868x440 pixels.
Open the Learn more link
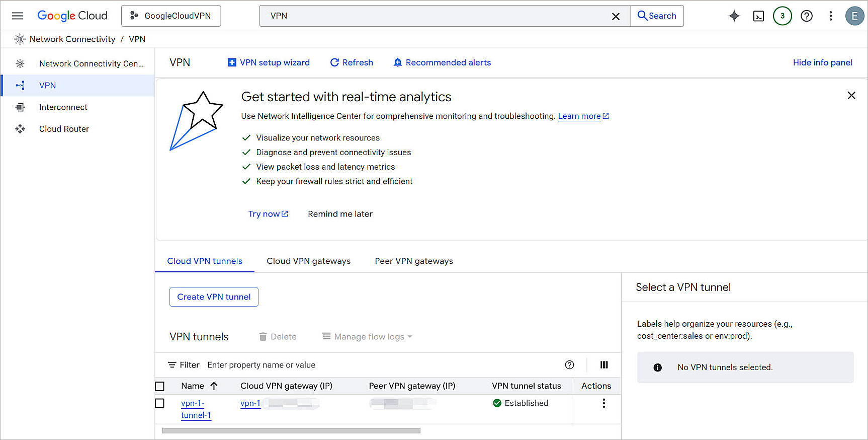point(583,116)
